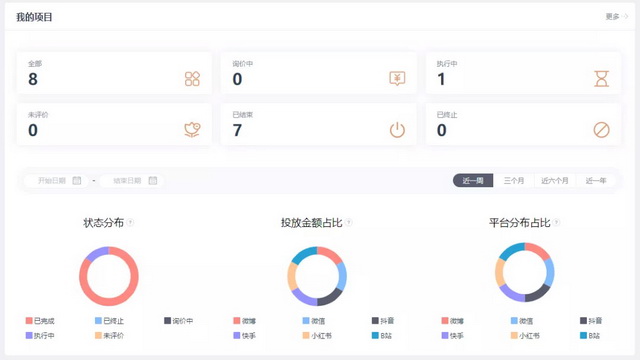This screenshot has width=640, height=360.
Task: Open 更多 link in 我的项目 header
Action: (x=616, y=17)
